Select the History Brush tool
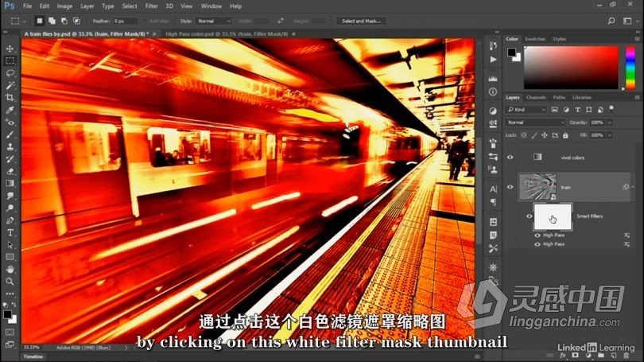The image size is (644, 362). (x=10, y=159)
